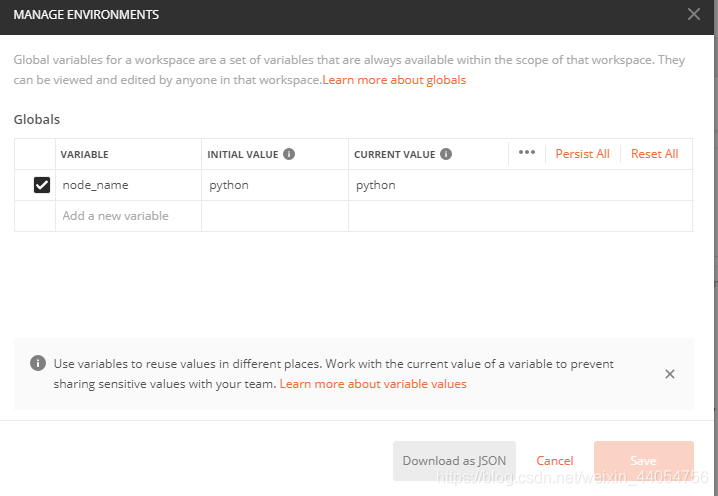Click the VARIABLE column header

pyautogui.click(x=84, y=154)
